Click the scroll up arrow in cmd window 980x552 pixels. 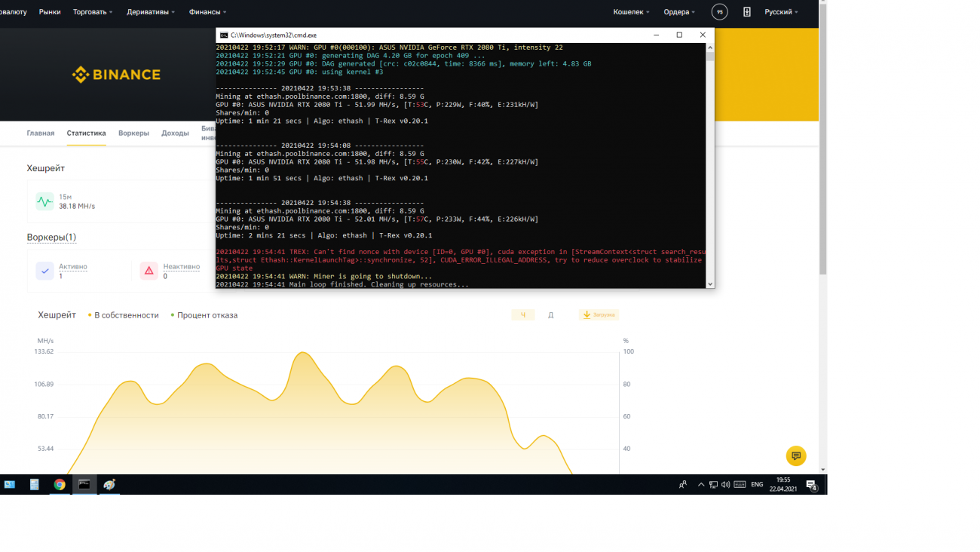(x=709, y=47)
